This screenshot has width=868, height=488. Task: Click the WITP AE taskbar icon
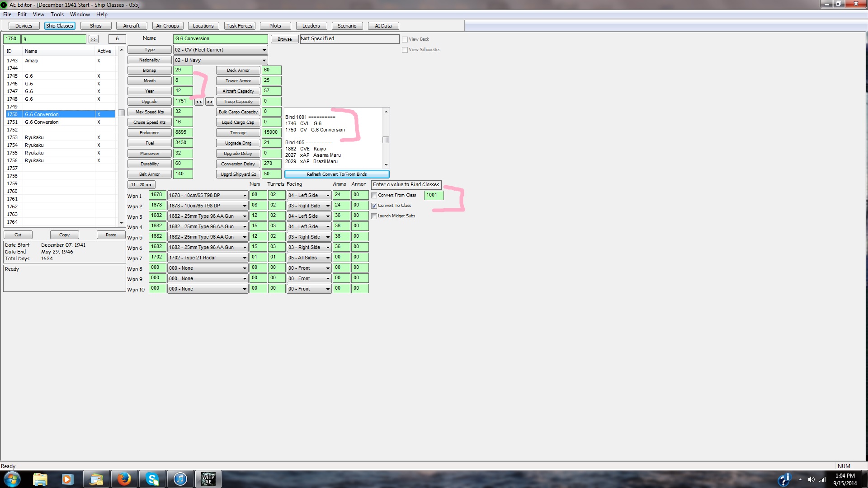click(x=208, y=479)
